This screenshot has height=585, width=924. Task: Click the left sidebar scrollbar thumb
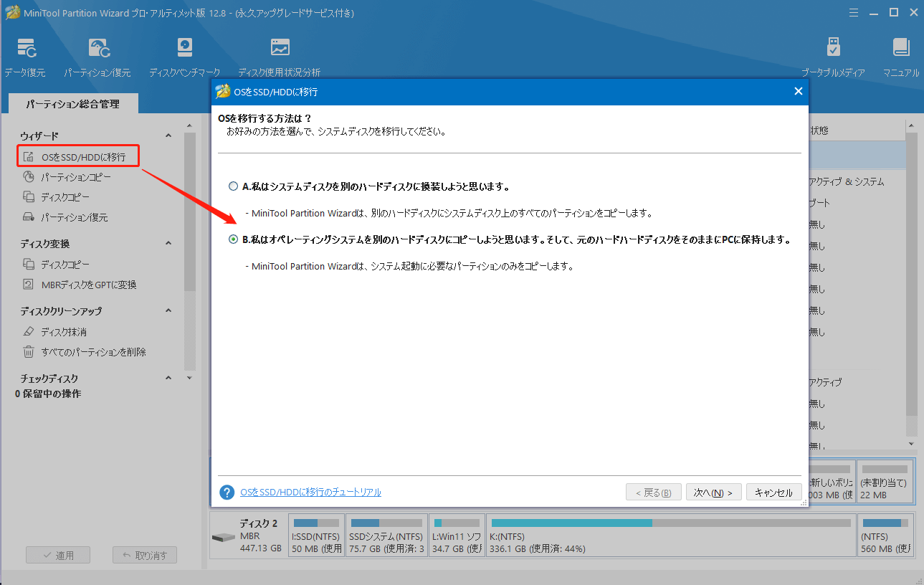tap(189, 211)
